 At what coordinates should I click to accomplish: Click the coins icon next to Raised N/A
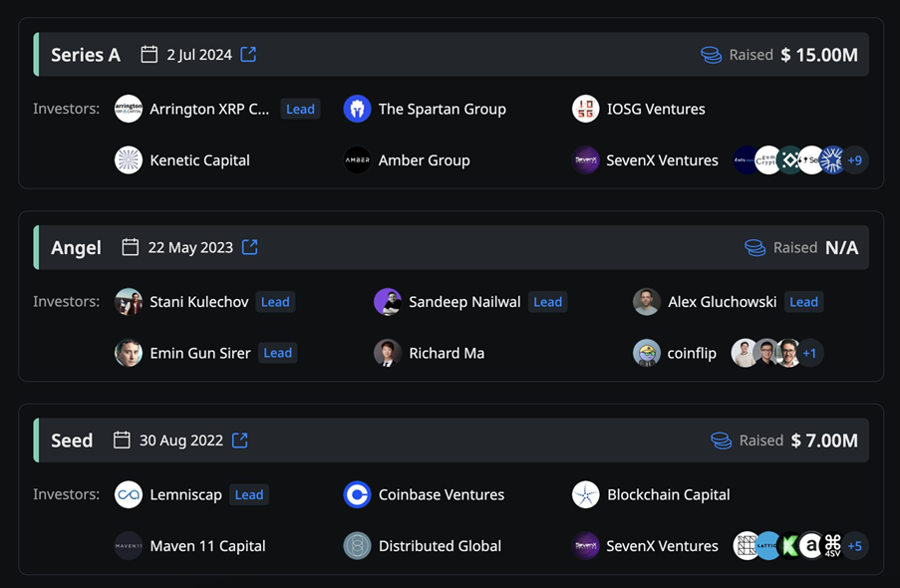755,248
